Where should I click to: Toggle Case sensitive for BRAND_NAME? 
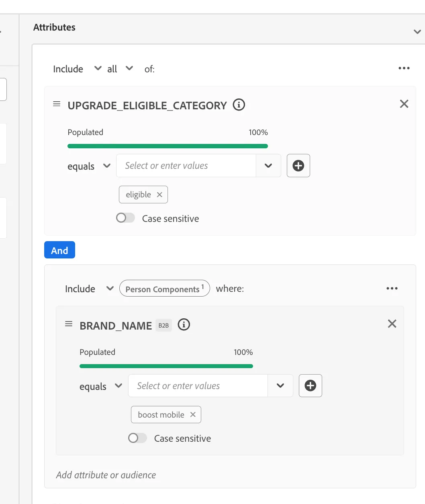(137, 438)
